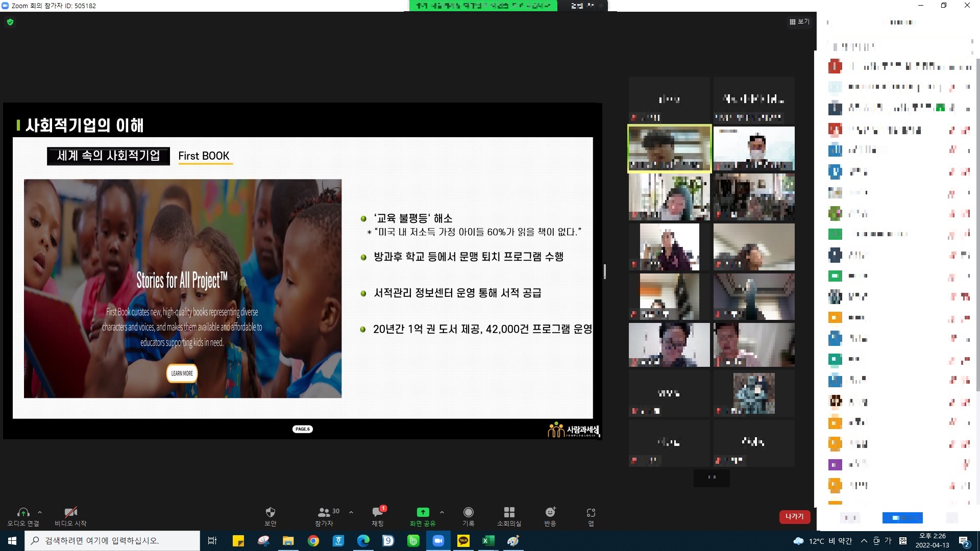The width and height of the screenshot is (980, 551).
Task: Expand the share screen options chevron
Action: [x=442, y=512]
